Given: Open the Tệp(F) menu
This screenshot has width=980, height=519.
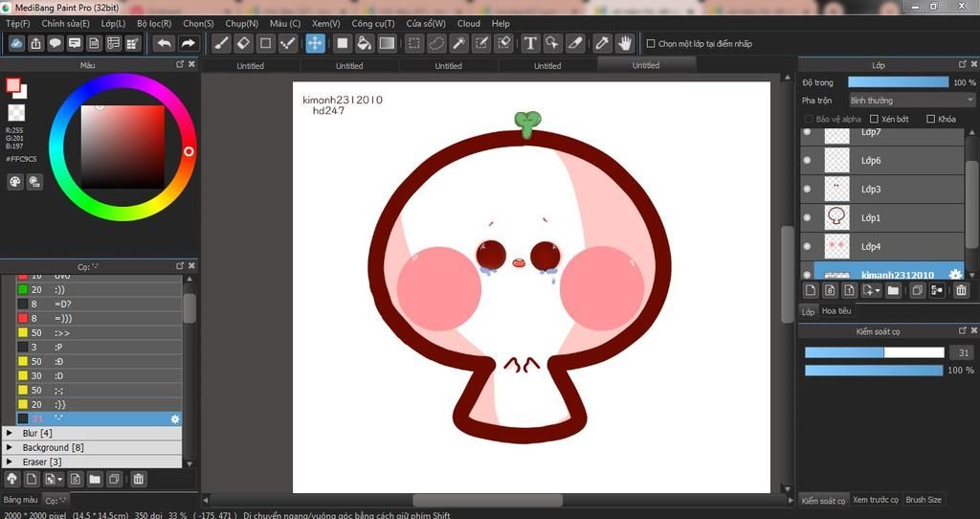Looking at the screenshot, I should 17,23.
